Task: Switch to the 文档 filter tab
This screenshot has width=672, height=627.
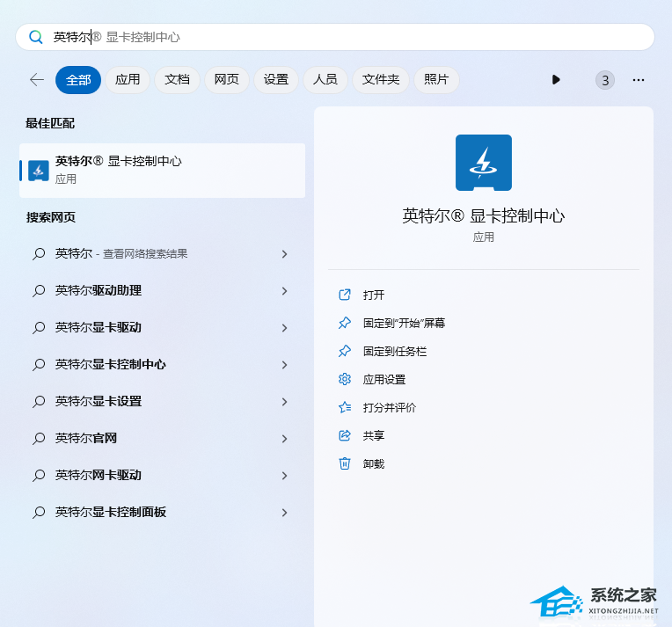Action: (x=177, y=80)
